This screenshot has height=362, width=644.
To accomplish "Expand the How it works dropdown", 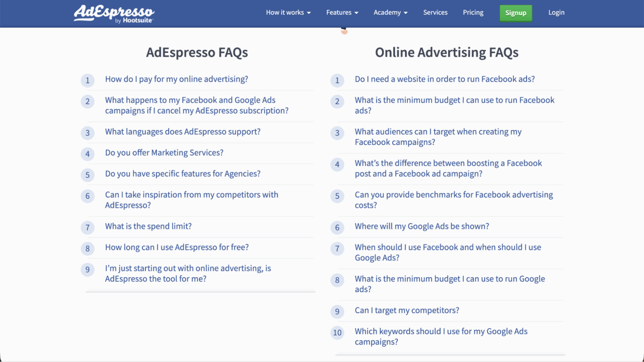I will pos(288,13).
